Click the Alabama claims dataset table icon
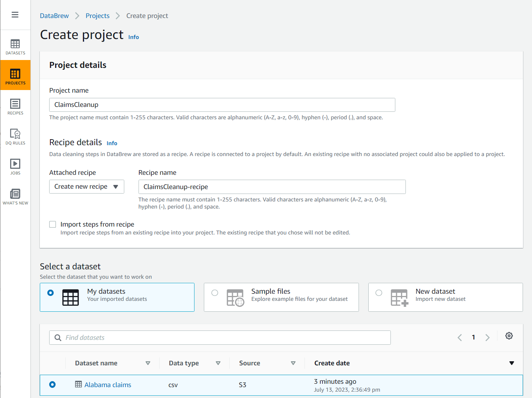Image resolution: width=532 pixels, height=398 pixels. coord(78,384)
